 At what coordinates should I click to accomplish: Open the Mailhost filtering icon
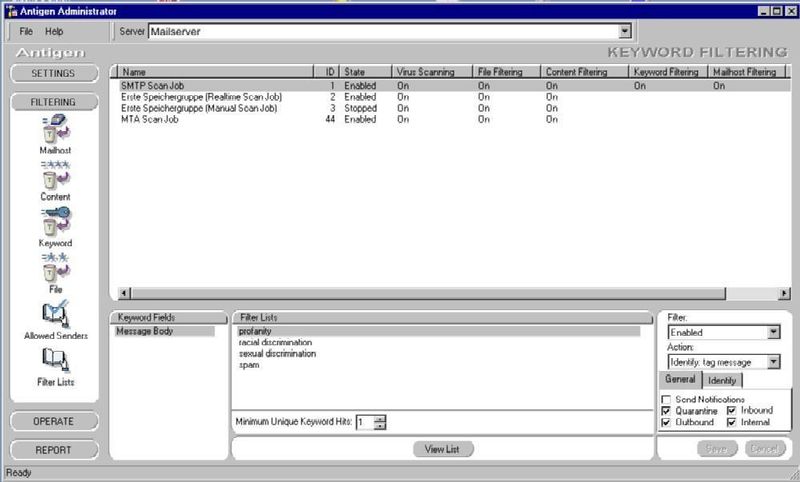pos(56,129)
